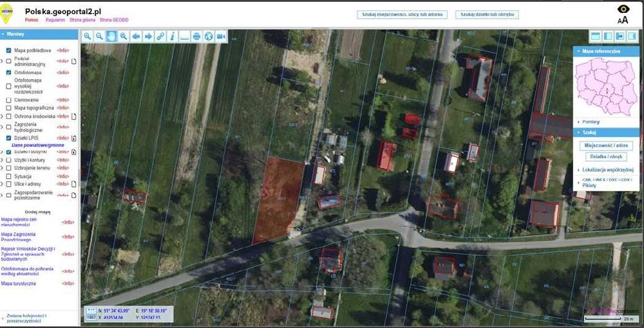644x328 pixels.
Task: Collapse the Mapa referencyjna panel
Action: click(x=606, y=51)
